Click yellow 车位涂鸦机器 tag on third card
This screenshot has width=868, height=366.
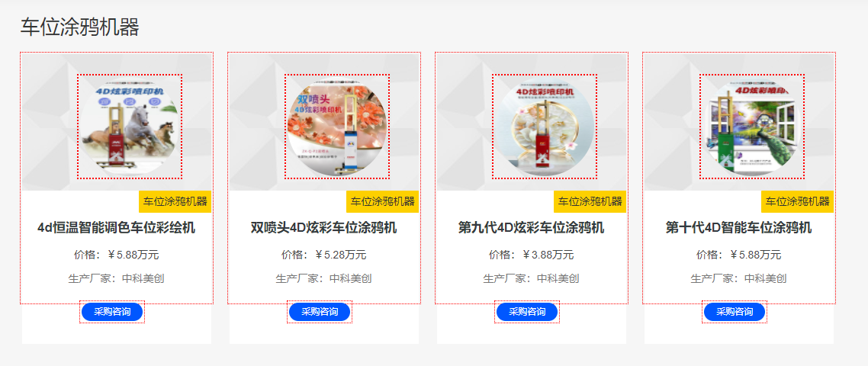click(x=590, y=201)
